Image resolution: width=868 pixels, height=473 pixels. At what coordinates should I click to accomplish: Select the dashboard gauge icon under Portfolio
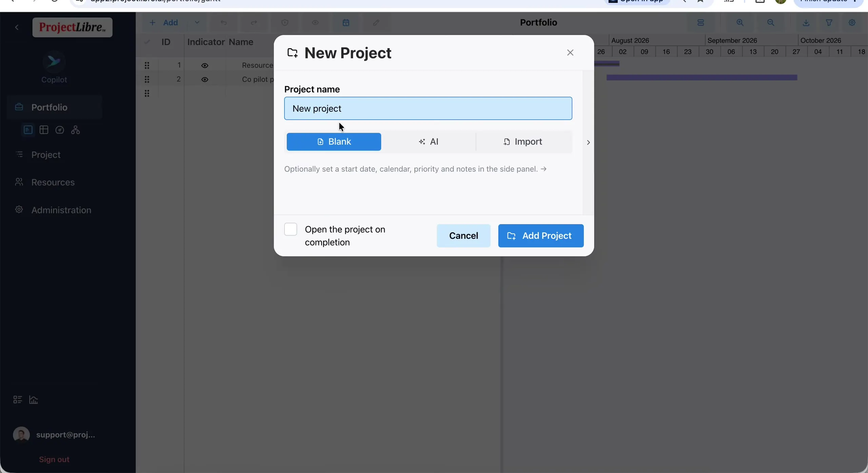pyautogui.click(x=60, y=130)
